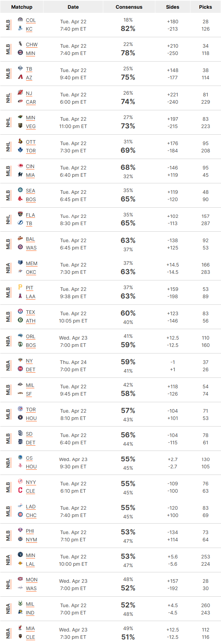Image resolution: width=221 pixels, height=644 pixels.
Task: Click the New Jersey Devils logo
Action: click(x=20, y=93)
